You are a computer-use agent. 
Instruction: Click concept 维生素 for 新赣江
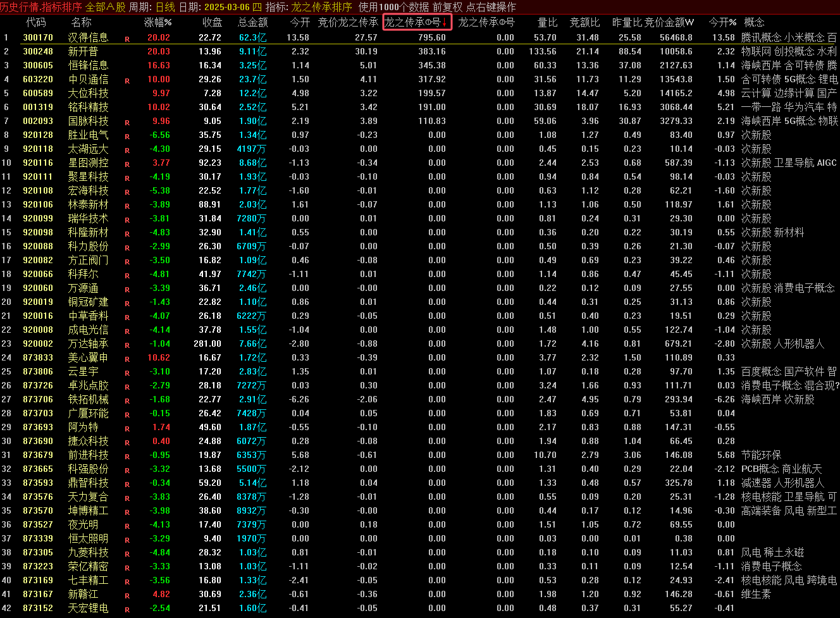[756, 594]
